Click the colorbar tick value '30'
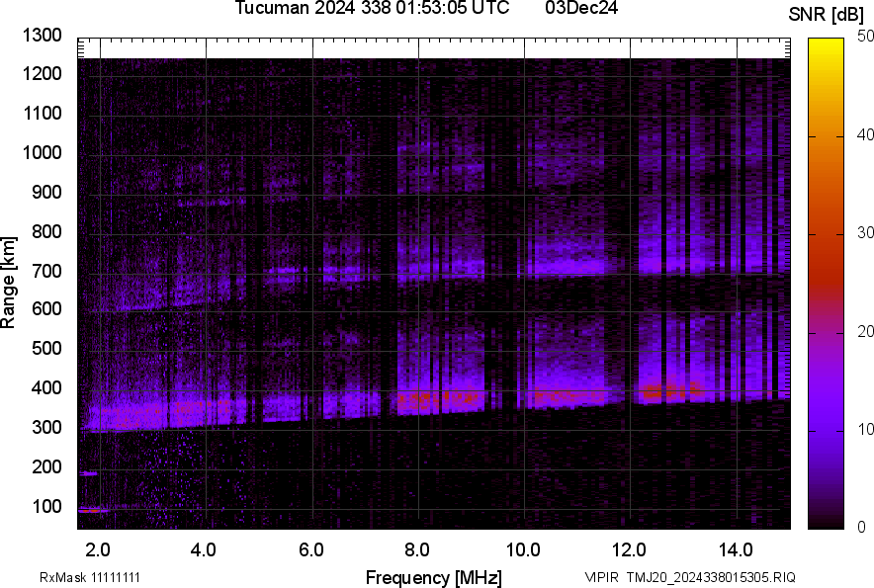Image resolution: width=874 pixels, height=588 pixels. pyautogui.click(x=866, y=233)
